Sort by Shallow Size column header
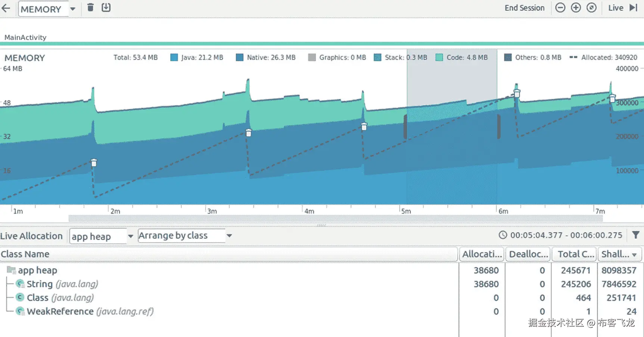The image size is (644, 337). click(620, 254)
